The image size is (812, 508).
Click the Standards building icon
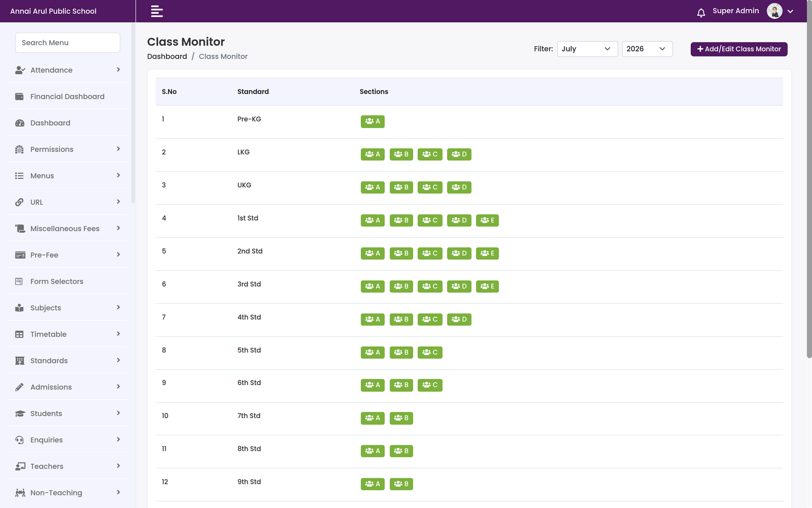pyautogui.click(x=19, y=361)
